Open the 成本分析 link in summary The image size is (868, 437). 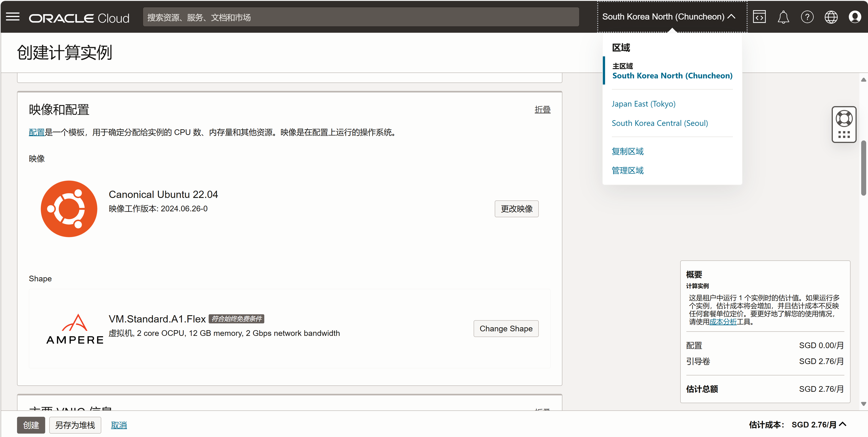point(723,322)
